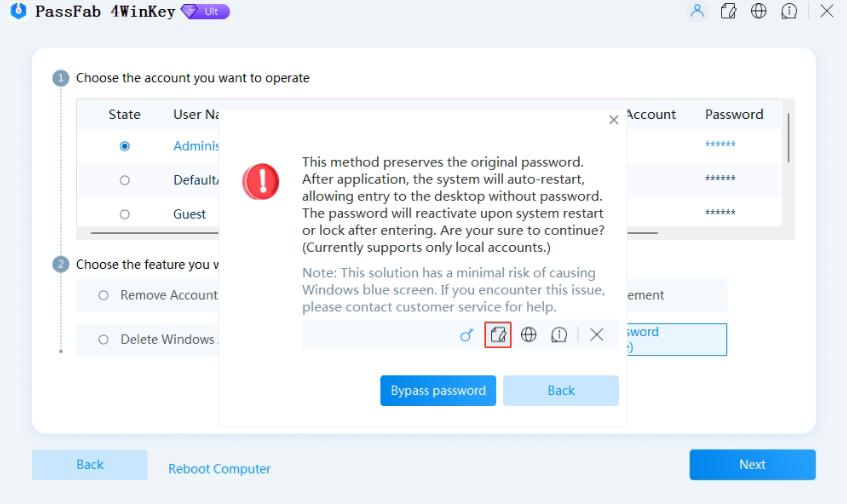847x504 pixels.
Task: Click the red warning exclamation icon
Action: click(262, 180)
